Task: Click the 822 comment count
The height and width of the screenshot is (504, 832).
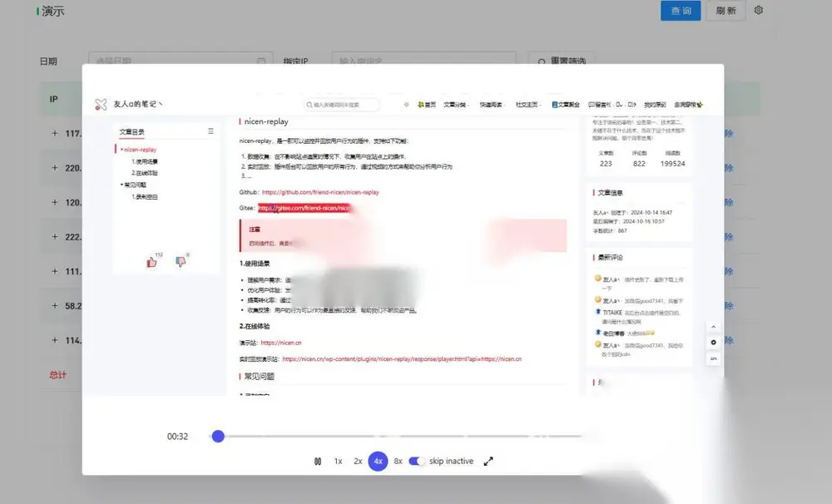Action: pyautogui.click(x=639, y=164)
